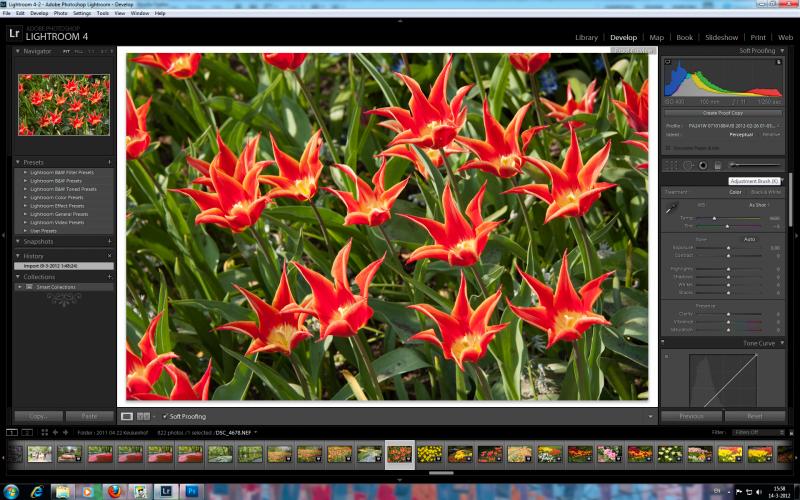
Task: Expand the Smart Collections set
Action: (20, 287)
